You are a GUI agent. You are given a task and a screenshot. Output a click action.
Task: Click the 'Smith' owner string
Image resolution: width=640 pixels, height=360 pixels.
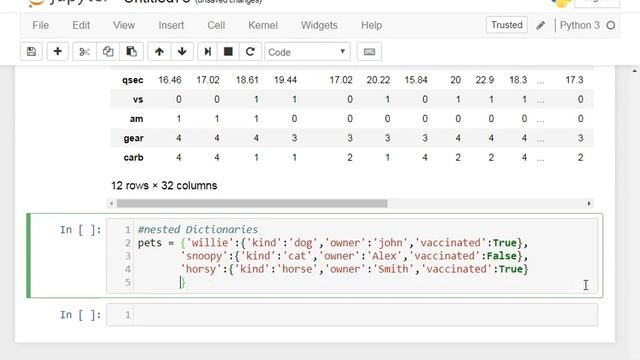point(393,269)
